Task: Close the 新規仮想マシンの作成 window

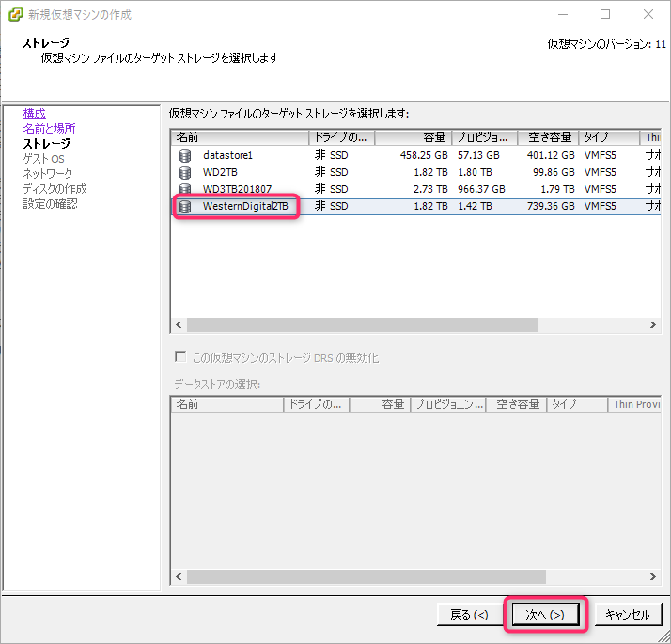Action: (x=648, y=14)
